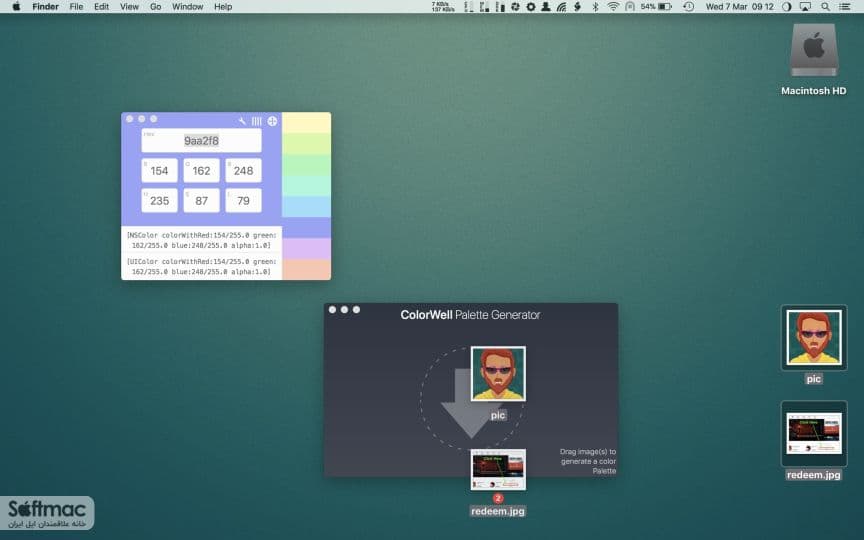Viewport: 864px width, 540px height.
Task: Click the green value field showing 162
Action: (201, 170)
